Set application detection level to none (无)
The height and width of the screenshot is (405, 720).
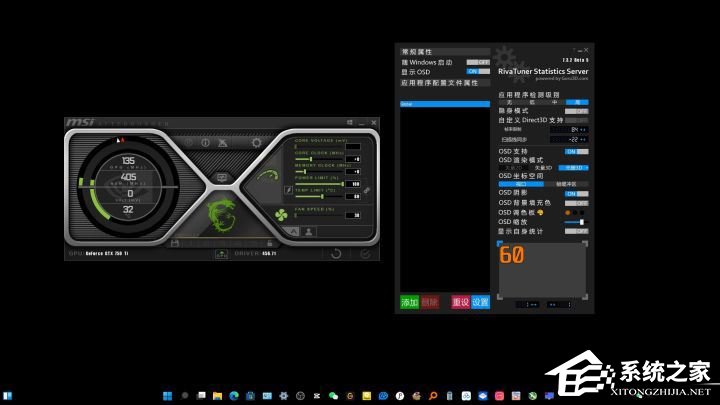click(510, 102)
